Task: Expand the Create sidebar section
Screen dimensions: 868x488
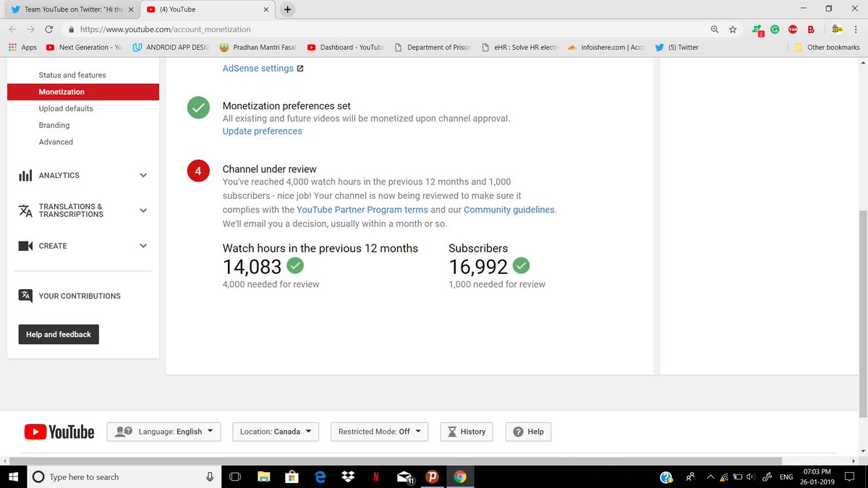Action: click(143, 246)
